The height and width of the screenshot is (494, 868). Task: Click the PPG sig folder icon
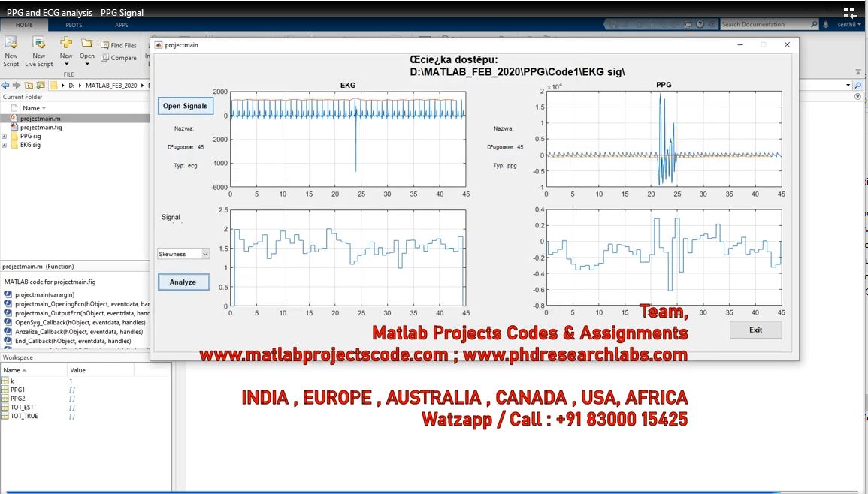(14, 136)
